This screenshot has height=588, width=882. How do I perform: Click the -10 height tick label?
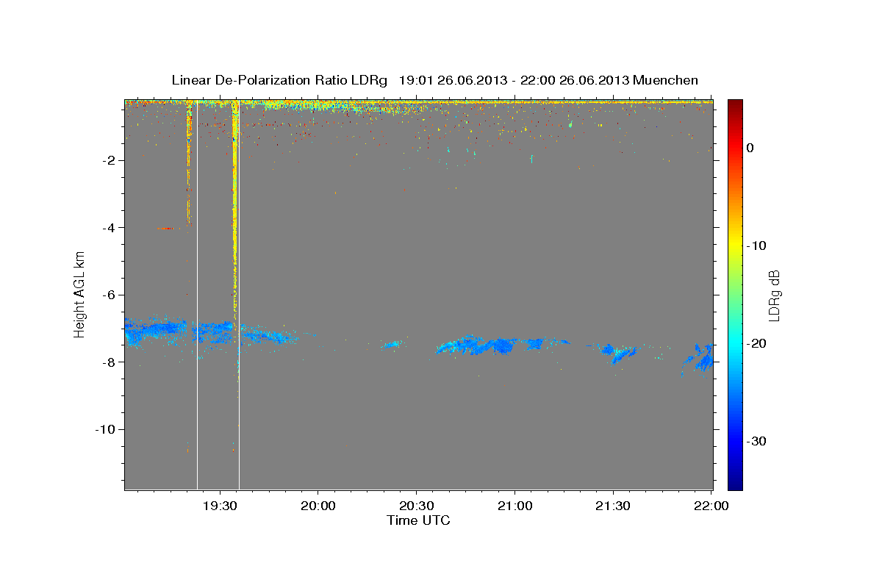(107, 429)
